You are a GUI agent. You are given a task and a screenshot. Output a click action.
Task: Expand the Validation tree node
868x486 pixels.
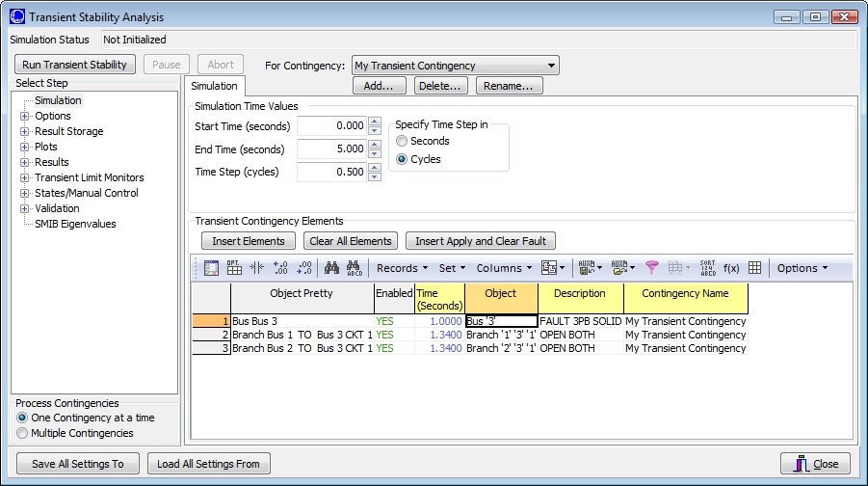[24, 209]
